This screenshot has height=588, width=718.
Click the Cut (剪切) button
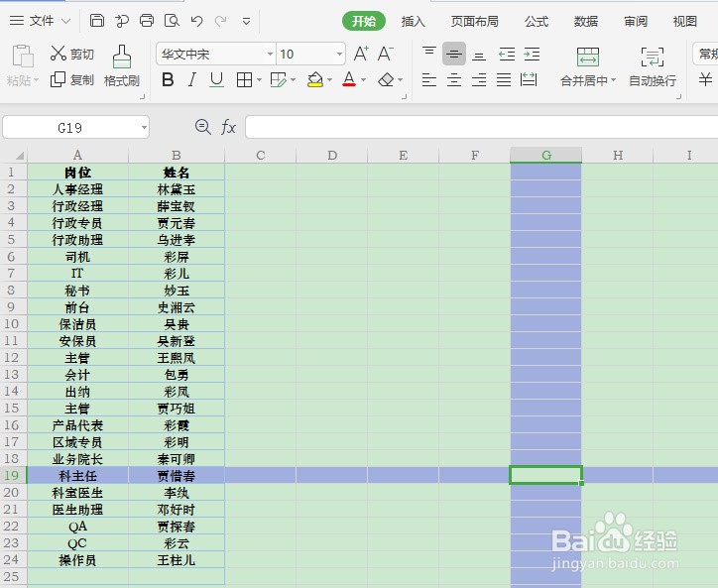(x=71, y=54)
